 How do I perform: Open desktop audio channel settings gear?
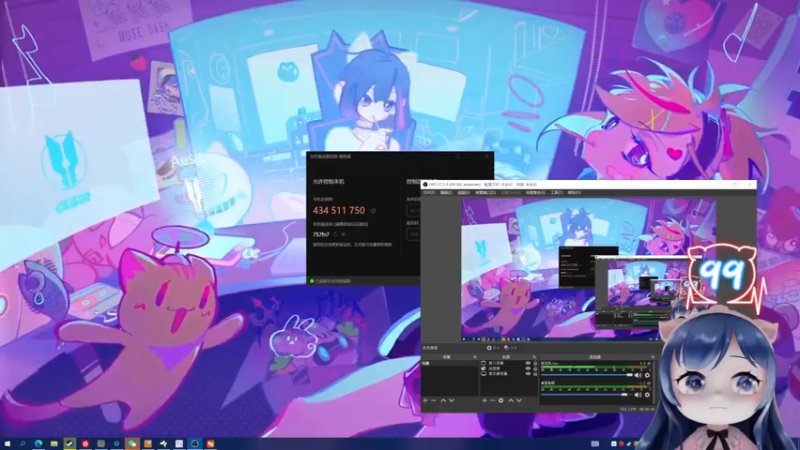[x=647, y=395]
